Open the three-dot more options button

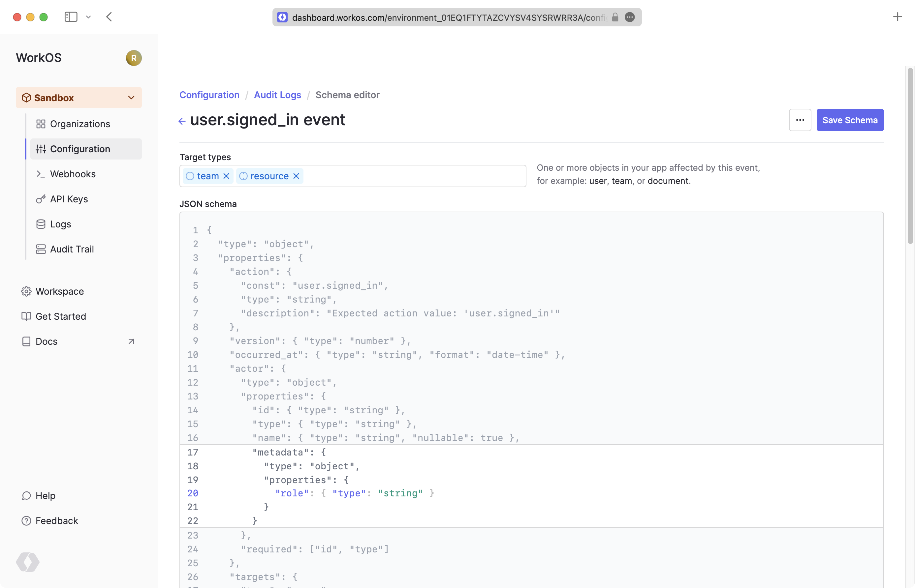[x=800, y=120]
